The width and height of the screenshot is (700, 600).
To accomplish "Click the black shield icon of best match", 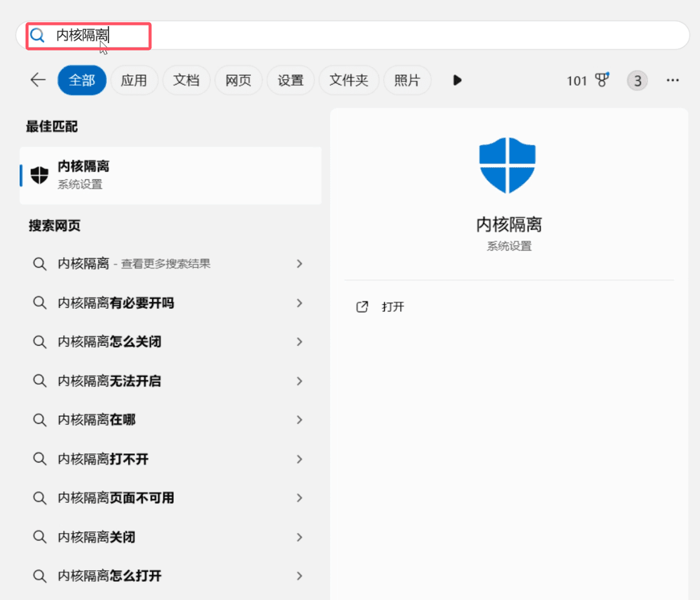I will [39, 175].
